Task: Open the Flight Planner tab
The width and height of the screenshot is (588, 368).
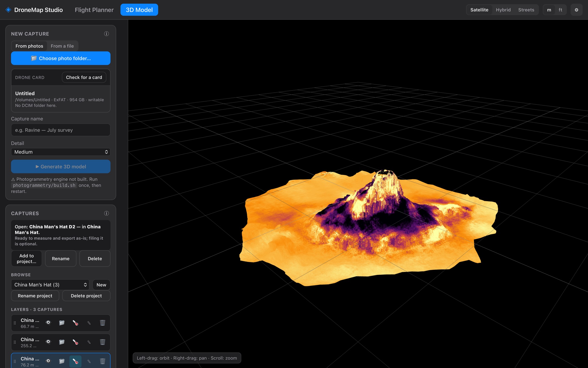Action: 94,10
